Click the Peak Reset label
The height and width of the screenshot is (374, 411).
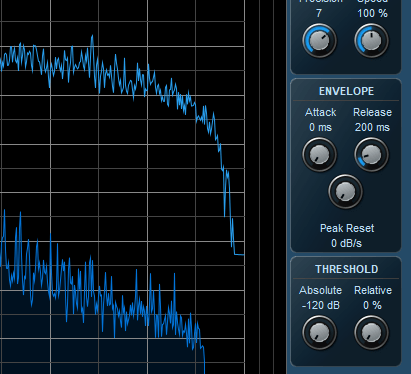click(347, 228)
